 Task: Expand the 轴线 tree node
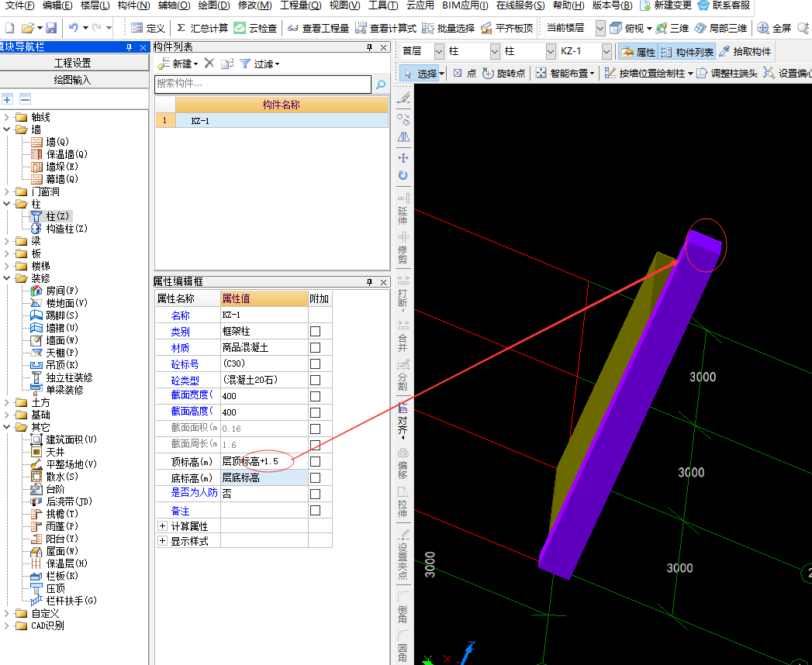pos(7,117)
